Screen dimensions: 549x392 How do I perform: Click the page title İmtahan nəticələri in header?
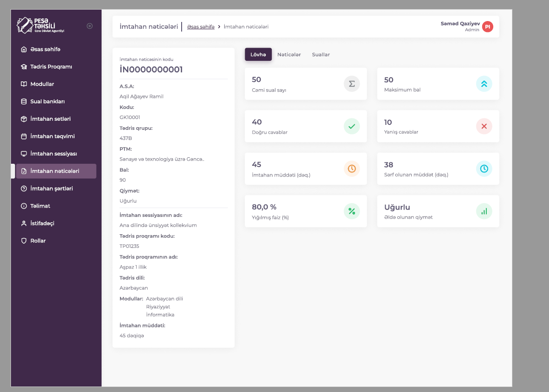point(149,27)
